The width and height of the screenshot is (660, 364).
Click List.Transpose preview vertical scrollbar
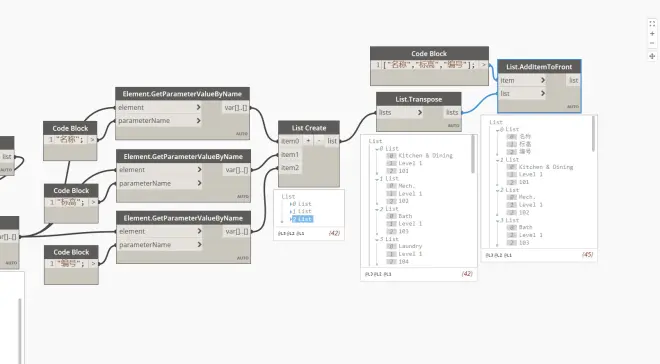point(473,154)
